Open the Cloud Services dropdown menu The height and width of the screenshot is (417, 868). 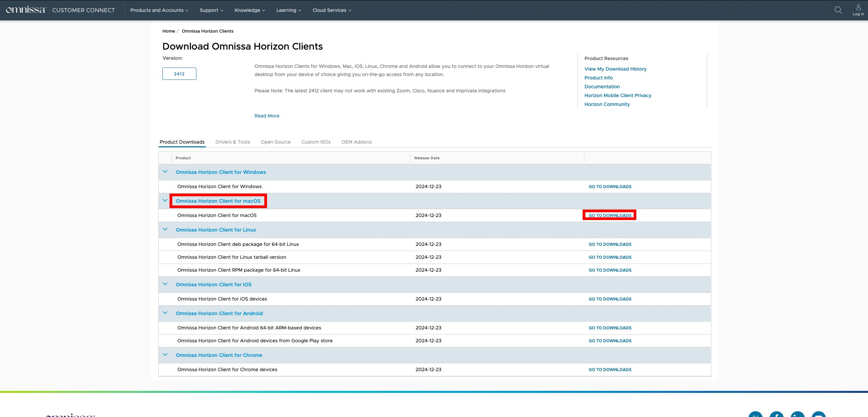(x=332, y=10)
